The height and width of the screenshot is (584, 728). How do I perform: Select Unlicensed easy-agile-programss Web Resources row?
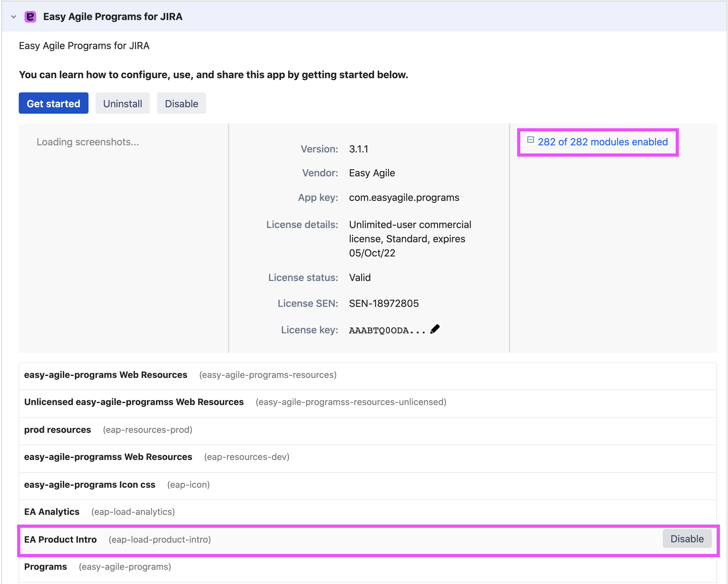click(x=134, y=402)
